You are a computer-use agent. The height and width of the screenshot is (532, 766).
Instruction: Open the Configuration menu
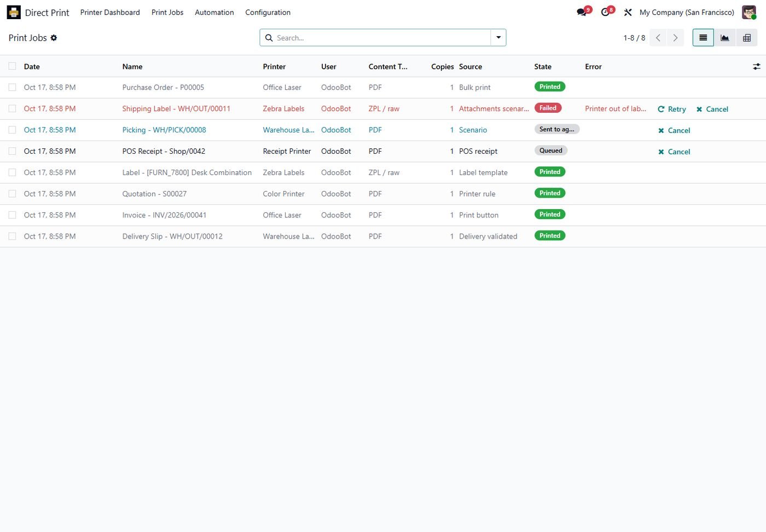coord(268,12)
